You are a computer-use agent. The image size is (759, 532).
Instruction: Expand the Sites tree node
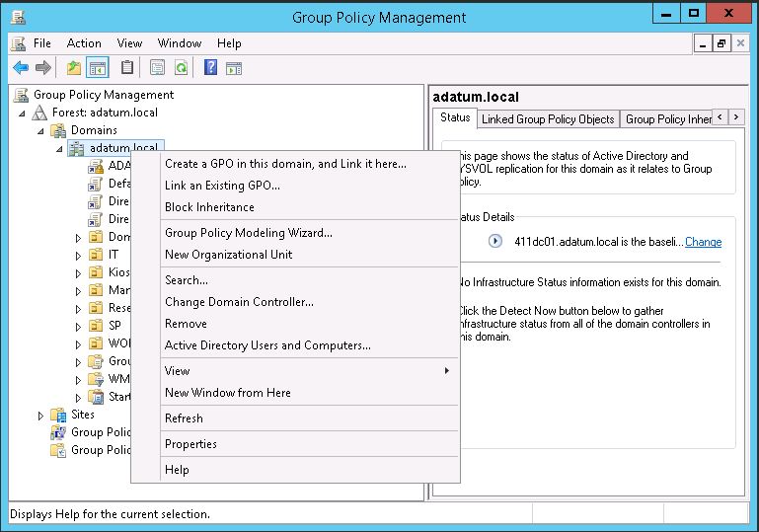[x=40, y=416]
